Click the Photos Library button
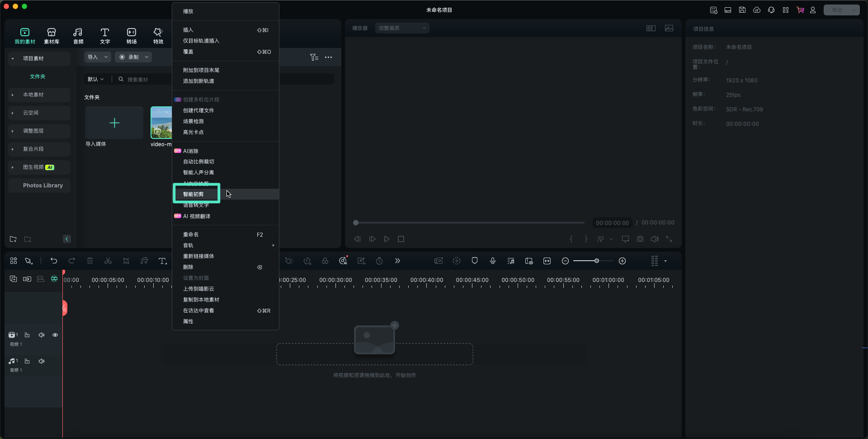The image size is (868, 439). (x=43, y=186)
